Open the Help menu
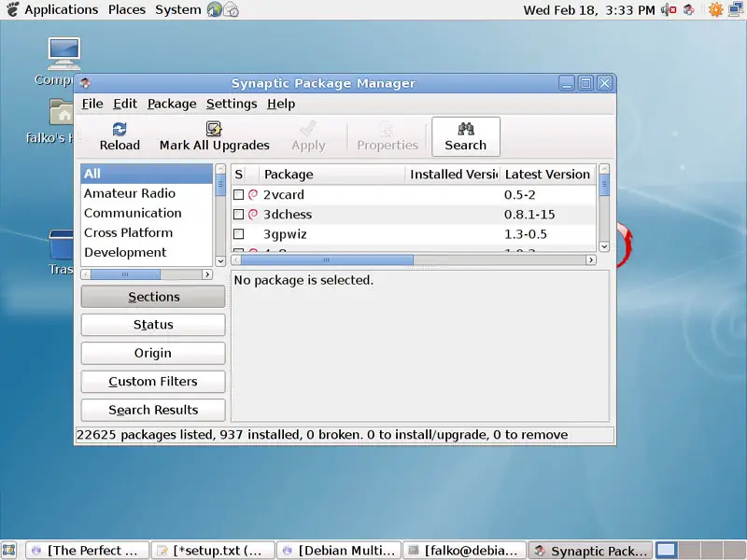This screenshot has width=747, height=560. pos(281,104)
